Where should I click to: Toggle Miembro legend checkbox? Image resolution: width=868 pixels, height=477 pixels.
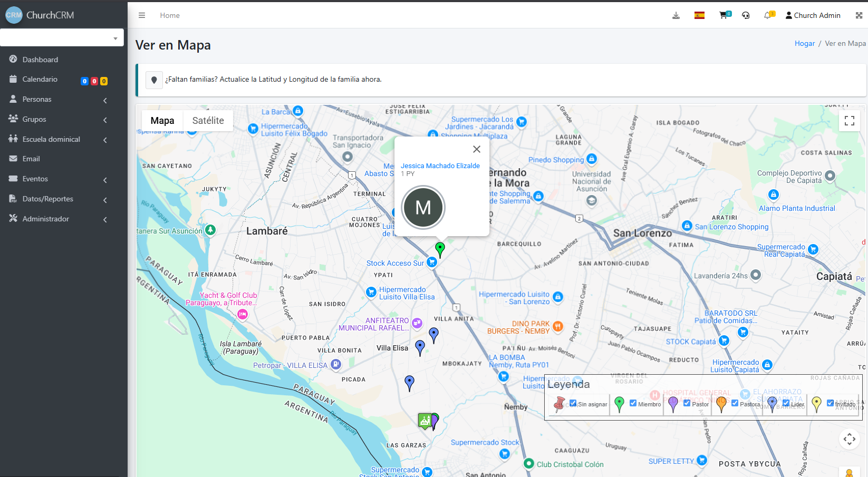(633, 403)
